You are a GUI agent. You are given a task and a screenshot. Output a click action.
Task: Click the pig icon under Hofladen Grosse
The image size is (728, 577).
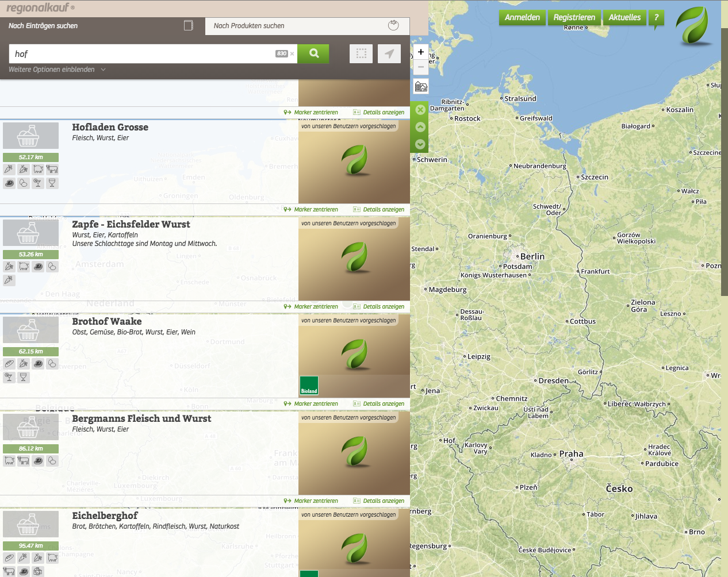(38, 169)
